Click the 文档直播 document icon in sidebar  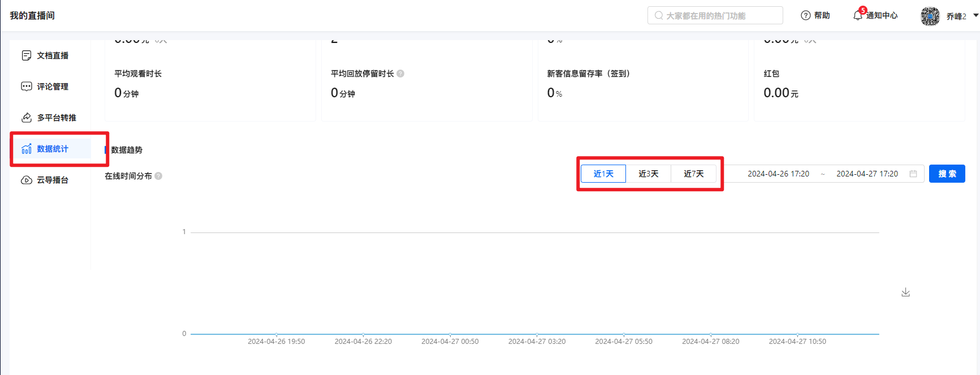(x=26, y=55)
